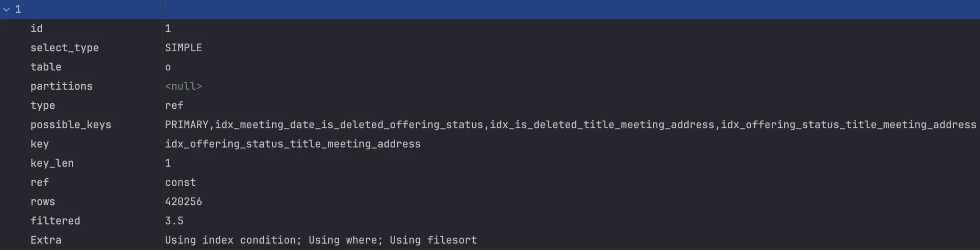Select the table value cell showing o
This screenshot has height=250, width=980.
pos(168,68)
